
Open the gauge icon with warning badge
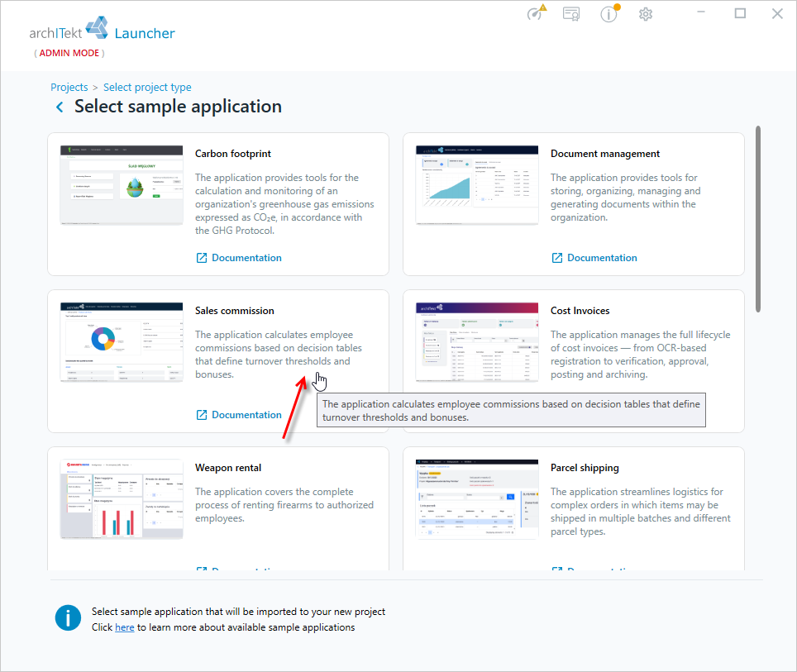tap(537, 12)
